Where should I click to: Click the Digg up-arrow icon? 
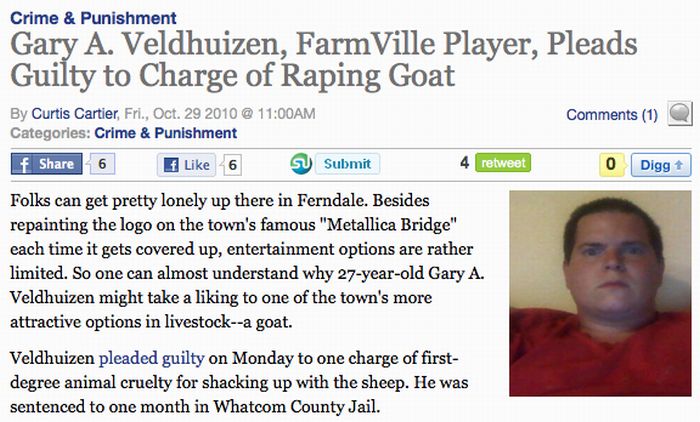[679, 165]
